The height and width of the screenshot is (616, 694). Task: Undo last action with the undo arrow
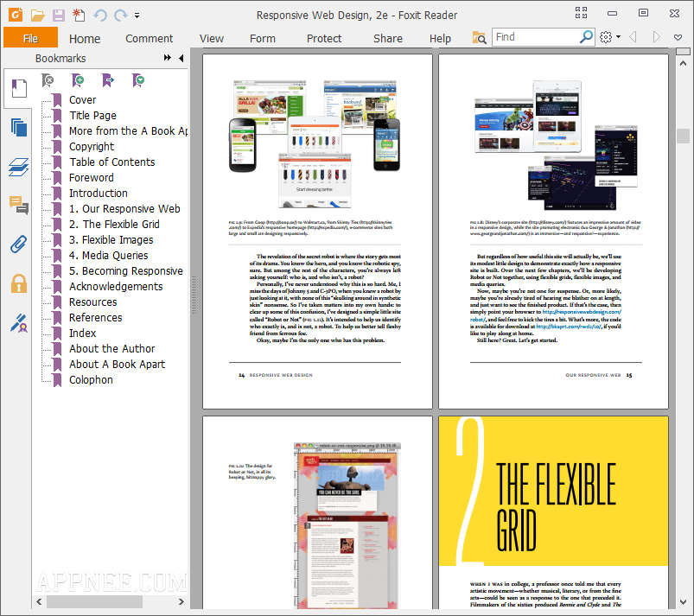tap(100, 16)
